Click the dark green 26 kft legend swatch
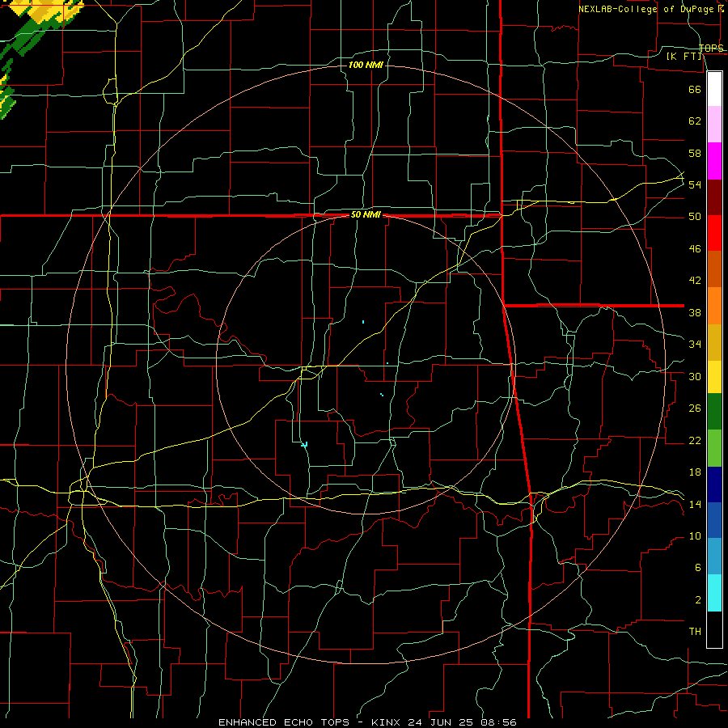 point(714,412)
